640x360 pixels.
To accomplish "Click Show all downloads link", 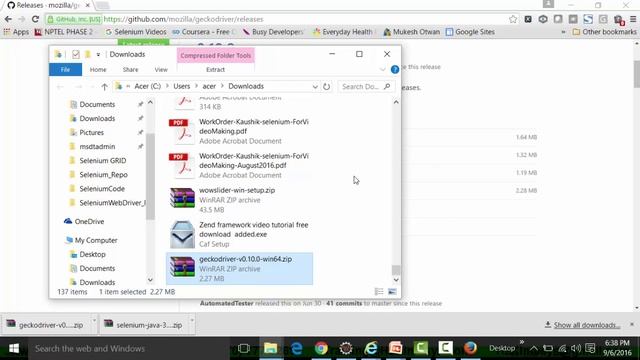I will coord(587,325).
